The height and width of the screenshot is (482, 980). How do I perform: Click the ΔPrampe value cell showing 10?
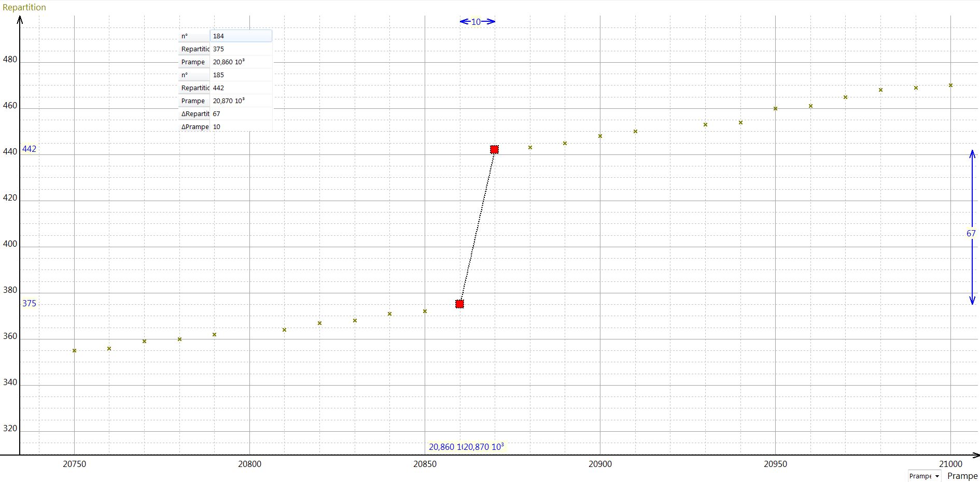(241, 127)
